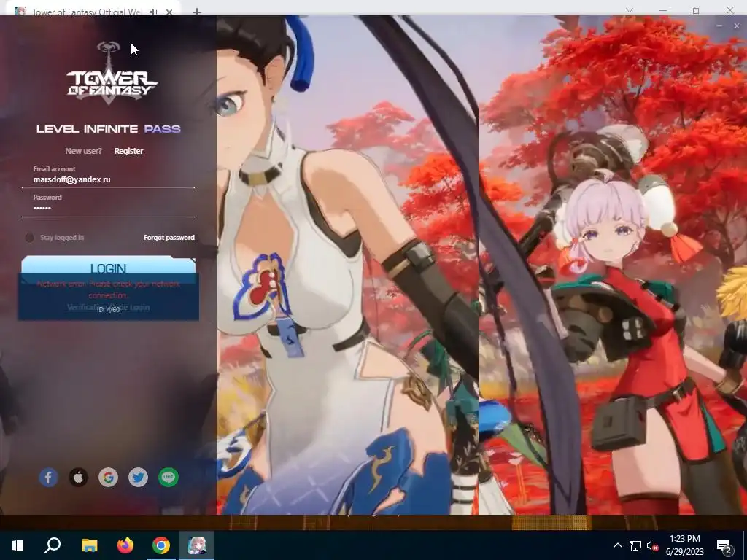Launch File Explorer from the taskbar
Image resolution: width=747 pixels, height=560 pixels.
click(89, 545)
